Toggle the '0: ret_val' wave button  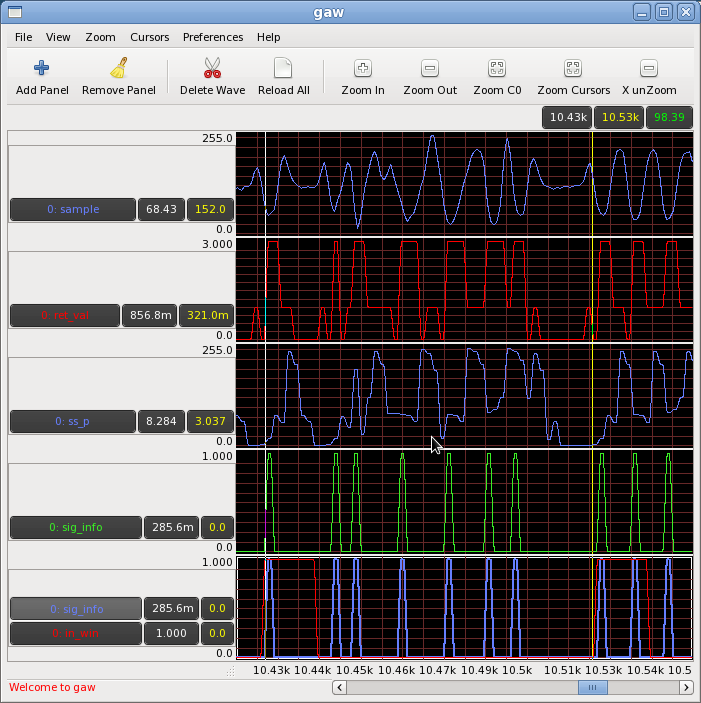pos(64,315)
